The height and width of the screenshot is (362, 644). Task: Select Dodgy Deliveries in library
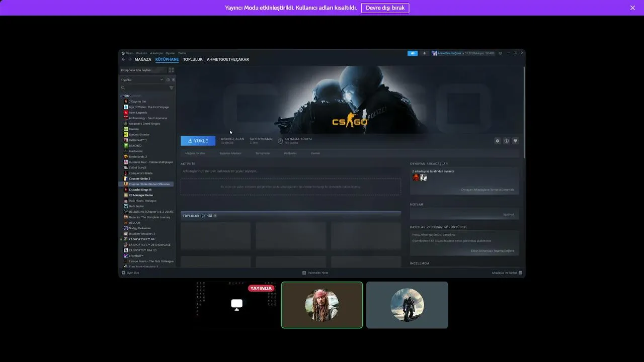(147, 228)
